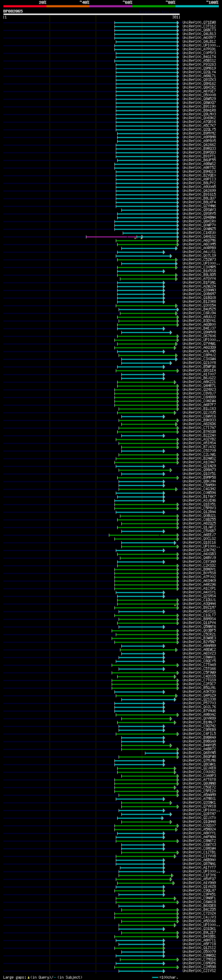Select hit UniRef100_Q9AMV8
Screen dimensions: 222x980
[x=199, y=332]
